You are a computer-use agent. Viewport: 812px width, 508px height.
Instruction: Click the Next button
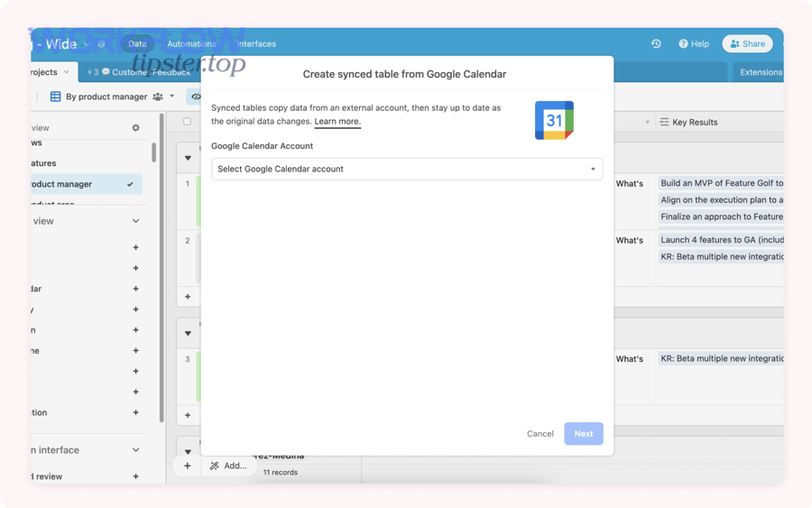coord(584,434)
